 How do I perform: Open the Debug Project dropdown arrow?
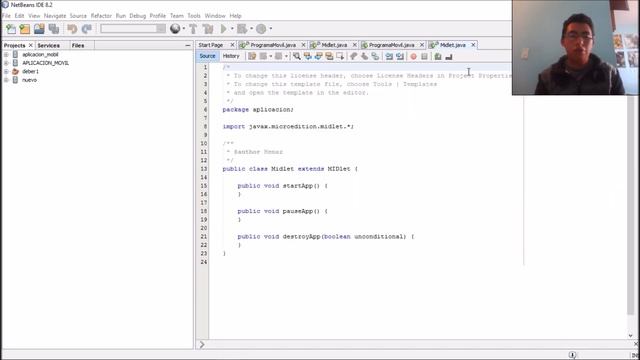pyautogui.click(x=251, y=29)
